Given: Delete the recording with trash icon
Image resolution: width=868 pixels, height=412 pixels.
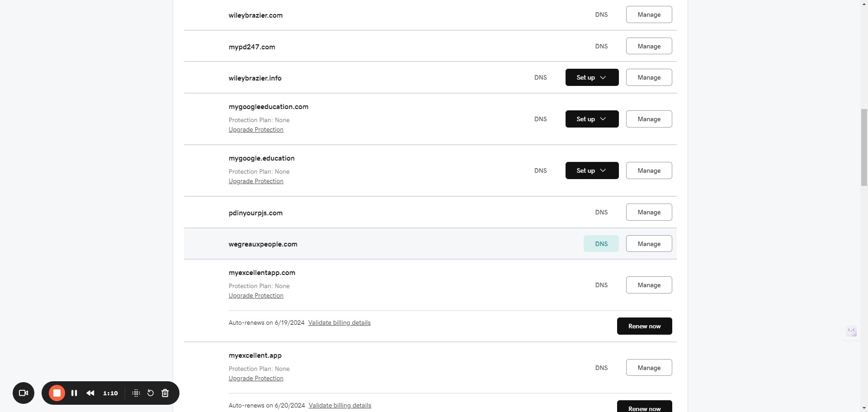Looking at the screenshot, I should click(x=165, y=393).
